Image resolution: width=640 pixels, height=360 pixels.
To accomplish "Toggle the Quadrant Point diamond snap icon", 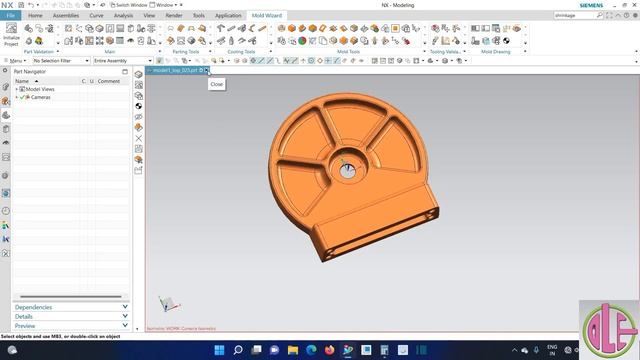I will point(320,61).
